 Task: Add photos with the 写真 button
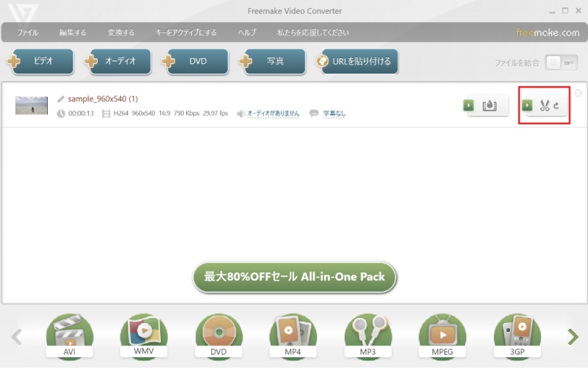coord(273,61)
